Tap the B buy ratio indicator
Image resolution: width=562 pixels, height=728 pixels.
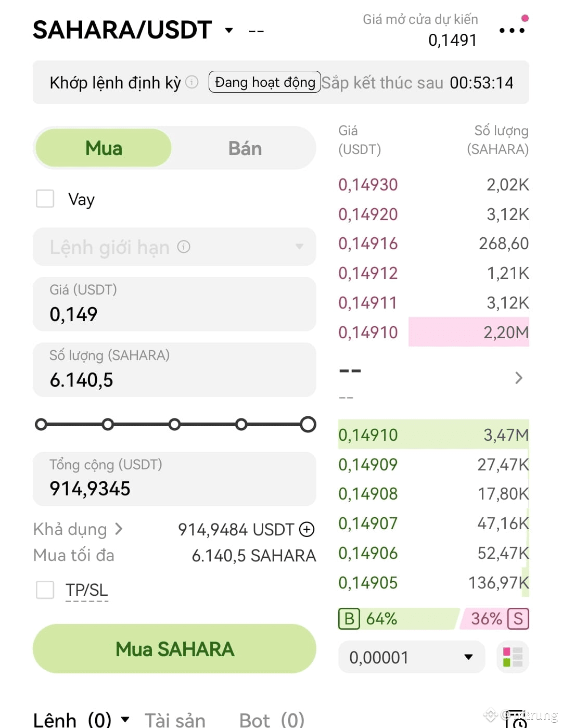(x=349, y=619)
